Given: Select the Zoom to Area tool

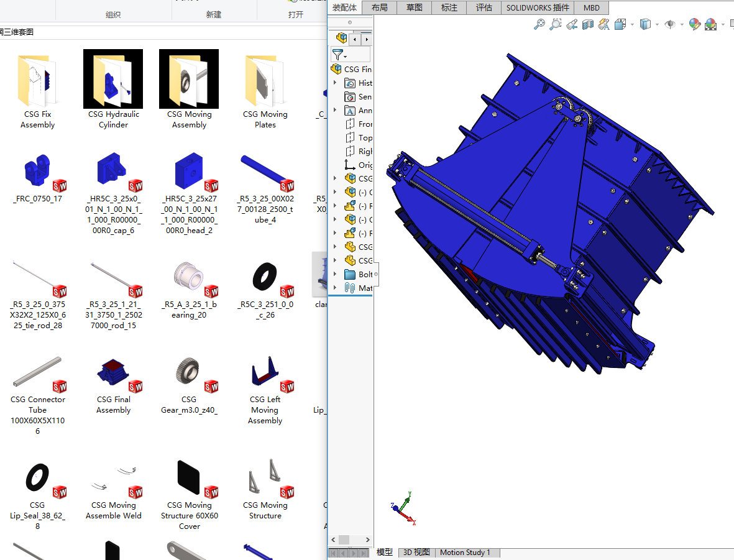Looking at the screenshot, I should 556,24.
